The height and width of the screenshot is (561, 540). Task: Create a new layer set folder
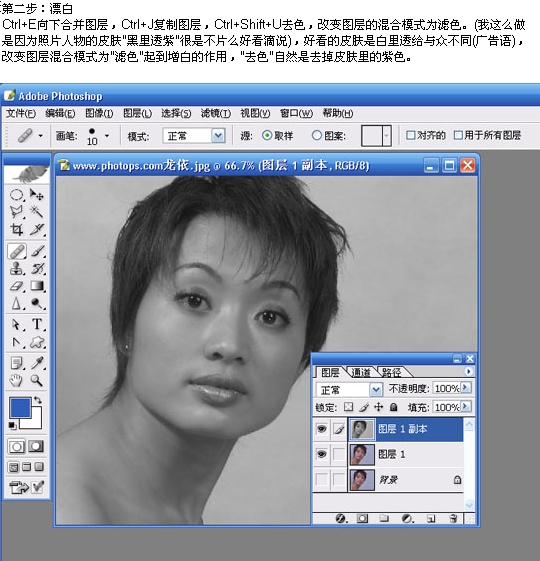(384, 518)
